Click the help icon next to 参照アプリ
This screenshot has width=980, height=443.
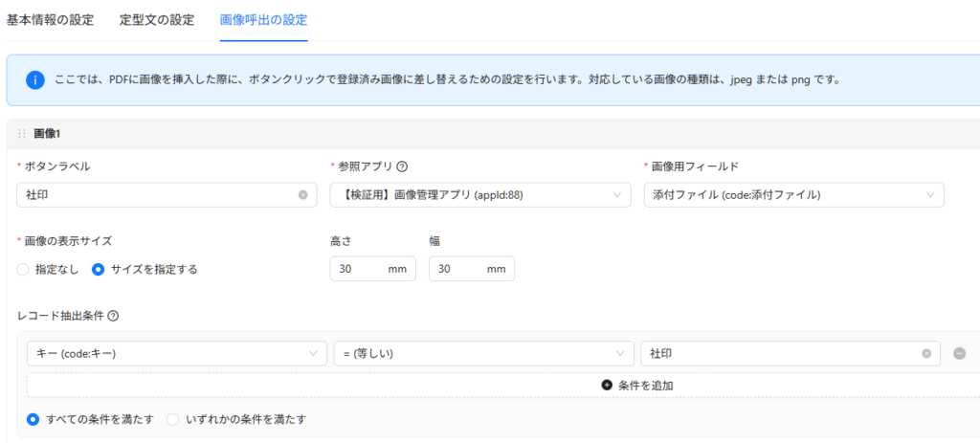(402, 166)
